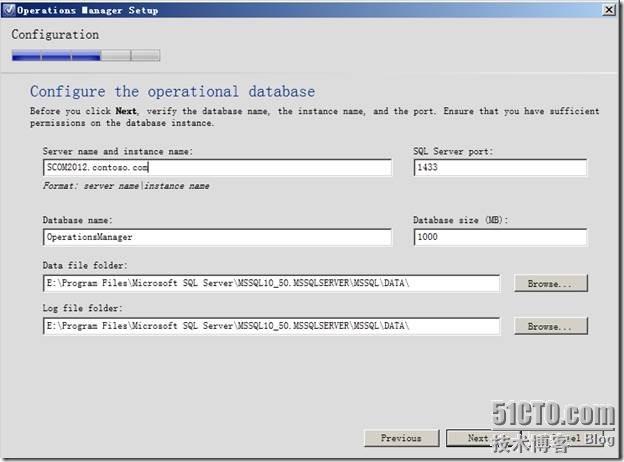Close the Operations Manager Setup window
Screen dimensions: 624x462
[609, 10]
